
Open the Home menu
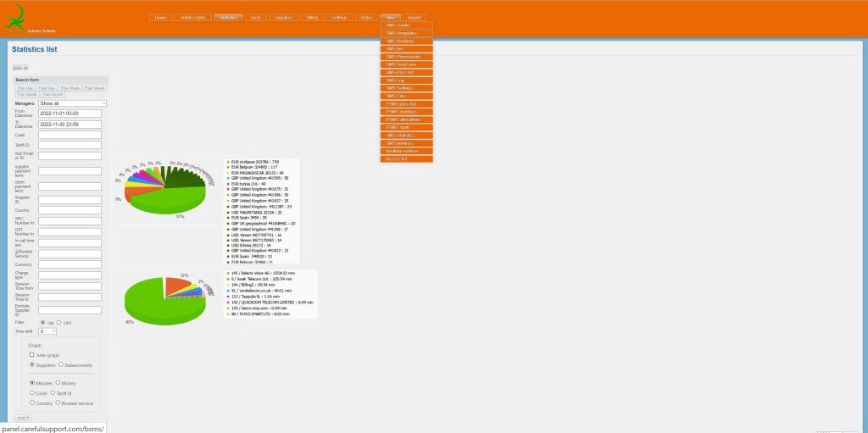[x=160, y=17]
